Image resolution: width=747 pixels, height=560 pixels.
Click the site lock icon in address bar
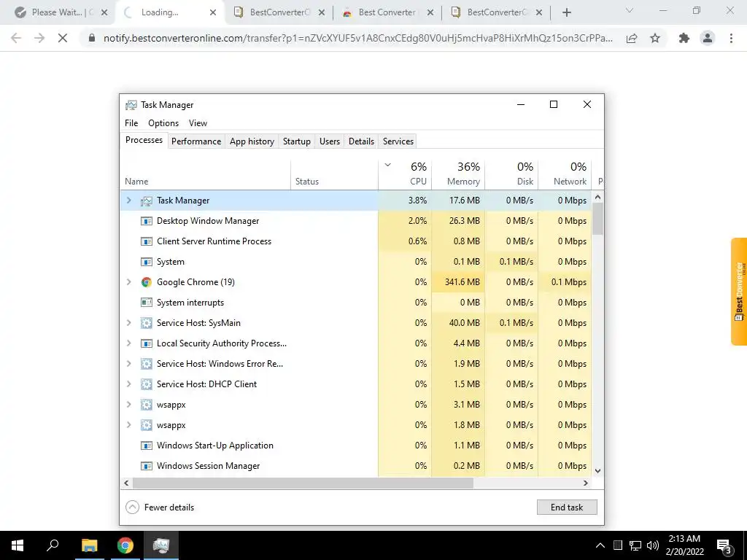click(x=92, y=38)
